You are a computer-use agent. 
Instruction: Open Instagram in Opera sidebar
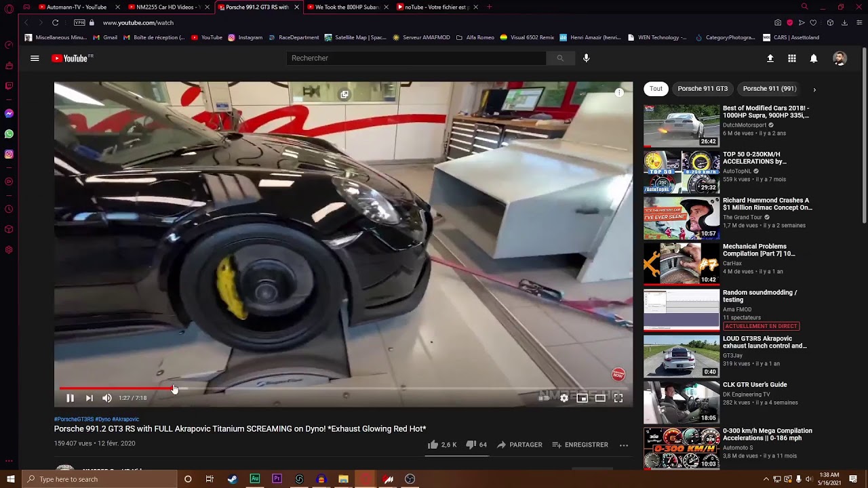click(9, 154)
